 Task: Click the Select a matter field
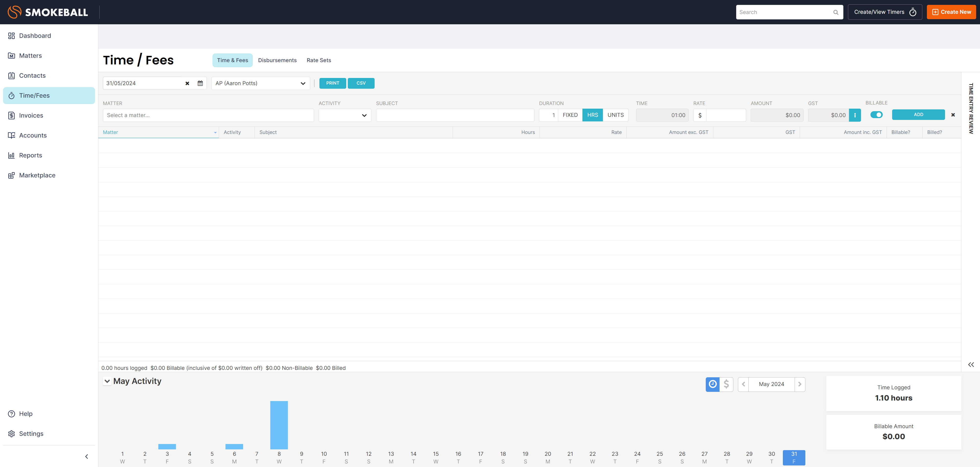pyautogui.click(x=208, y=115)
